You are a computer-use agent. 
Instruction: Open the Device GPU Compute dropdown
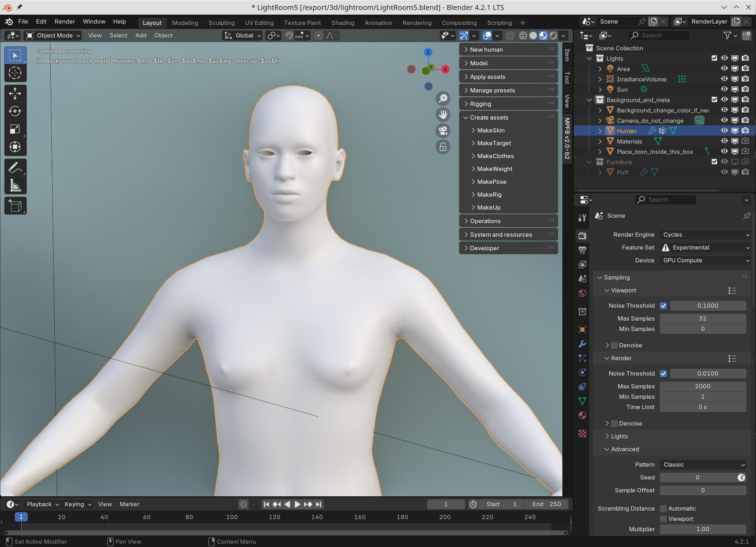(x=705, y=260)
